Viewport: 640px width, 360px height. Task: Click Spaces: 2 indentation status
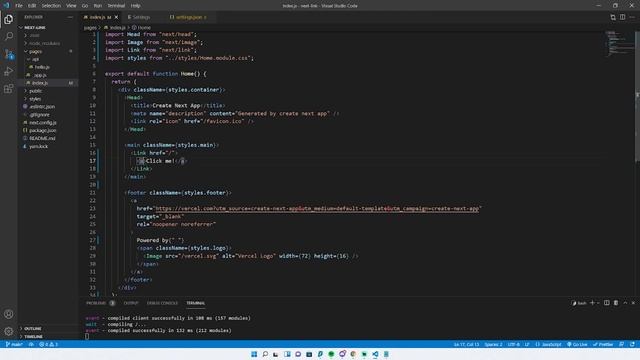pyautogui.click(x=493, y=344)
